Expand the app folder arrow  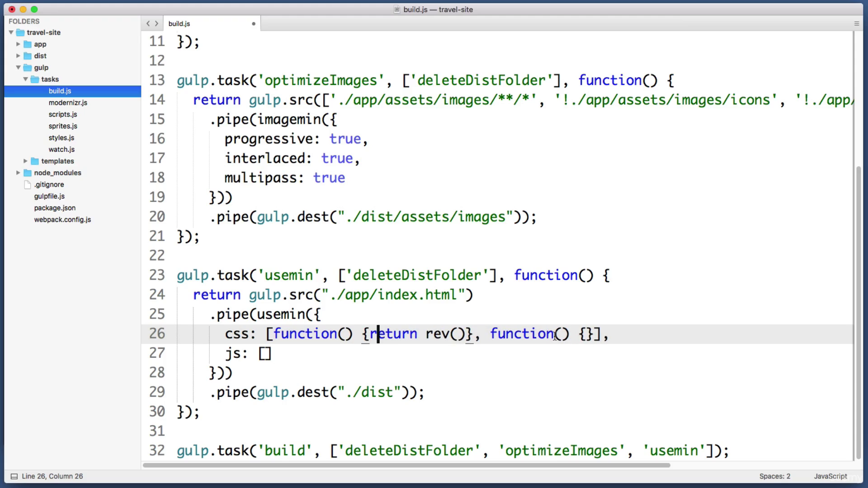[18, 44]
